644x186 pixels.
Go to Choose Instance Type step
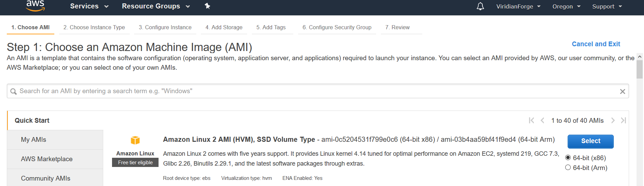[x=94, y=27]
